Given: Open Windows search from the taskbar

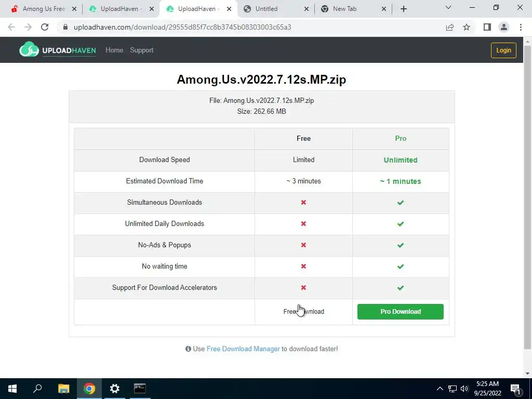Looking at the screenshot, I should click(x=37, y=389).
